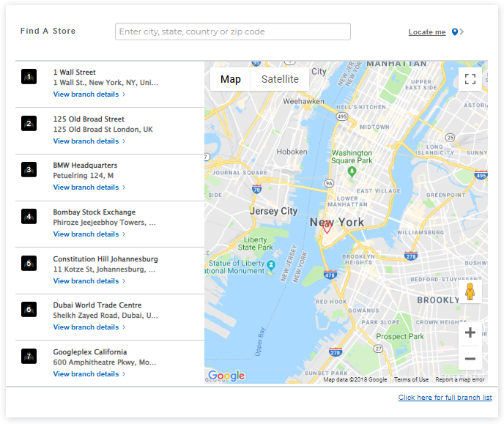Click the number 2 marker for 125 Old Broad Street
Viewport: 504px width, 424px height.
click(x=29, y=123)
